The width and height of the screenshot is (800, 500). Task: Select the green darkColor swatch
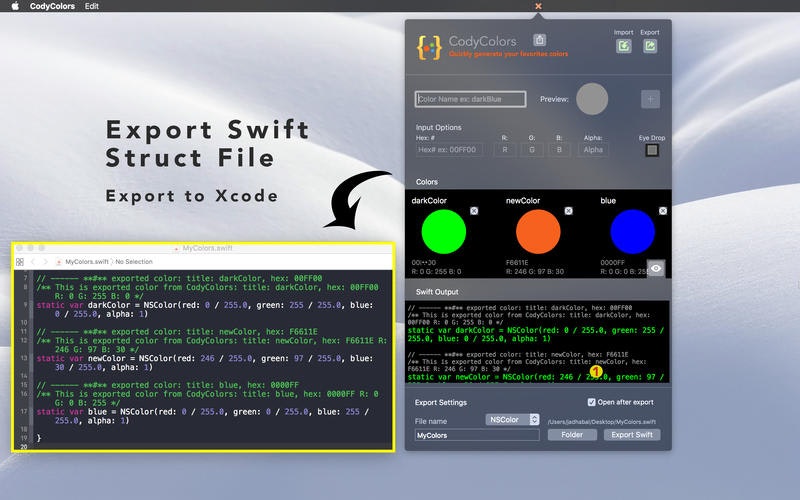(443, 232)
